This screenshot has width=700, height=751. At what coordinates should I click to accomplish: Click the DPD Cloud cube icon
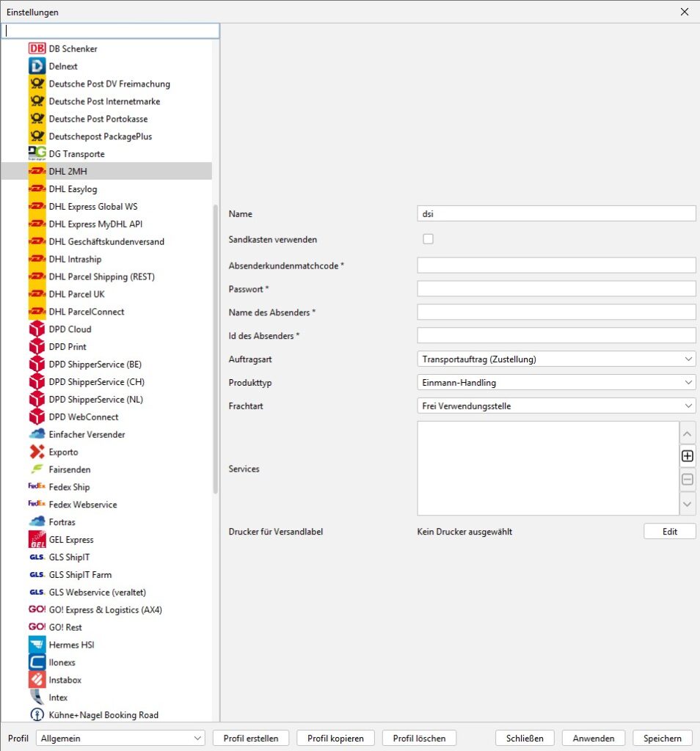(x=37, y=329)
